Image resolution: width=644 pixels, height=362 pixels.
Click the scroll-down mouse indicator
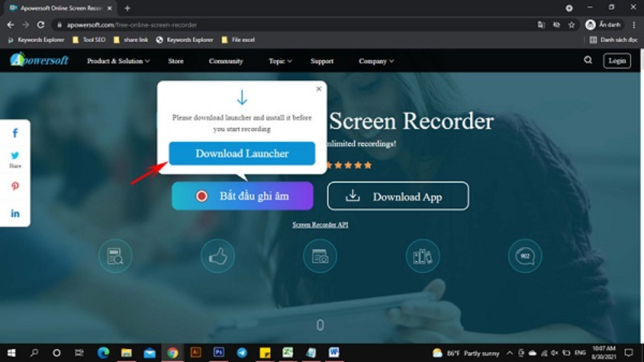(x=321, y=325)
